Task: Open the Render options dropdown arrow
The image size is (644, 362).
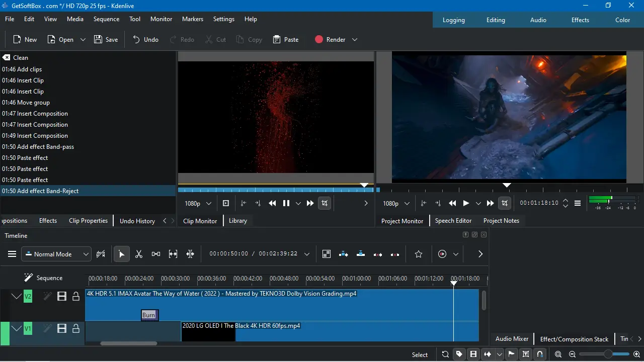Action: coord(355,39)
